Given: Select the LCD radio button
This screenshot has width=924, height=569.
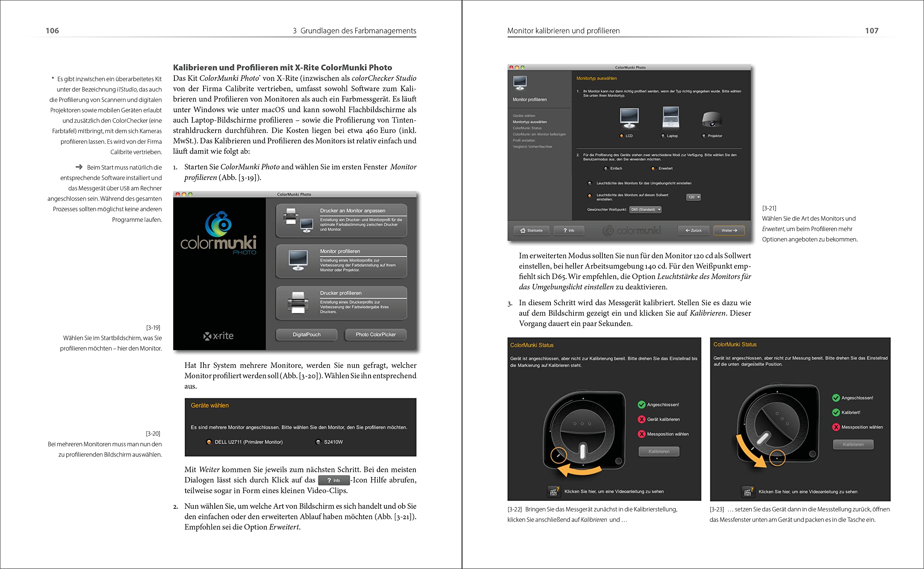Looking at the screenshot, I should click(622, 136).
